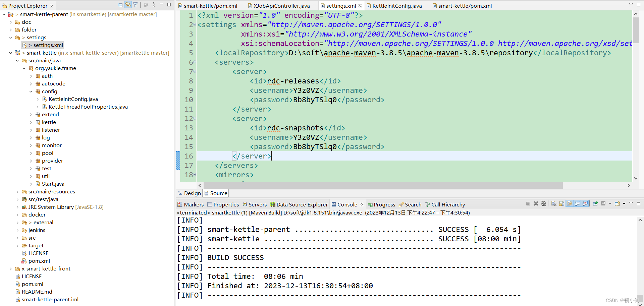
Task: Click console scroll-up arrow
Action: 640,220
